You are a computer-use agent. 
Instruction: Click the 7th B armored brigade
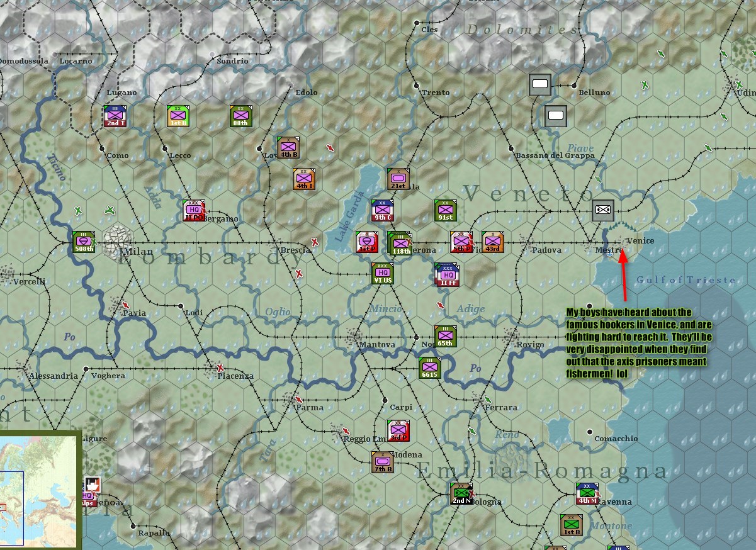pos(382,463)
